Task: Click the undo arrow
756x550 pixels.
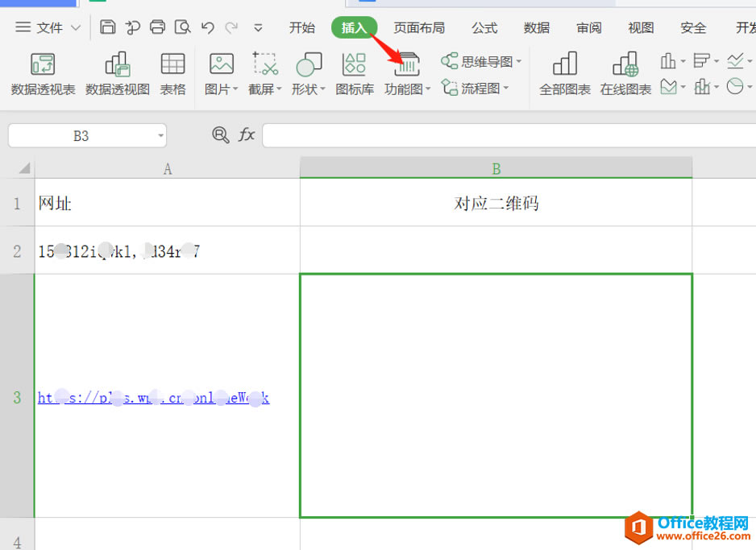Action: (x=208, y=27)
